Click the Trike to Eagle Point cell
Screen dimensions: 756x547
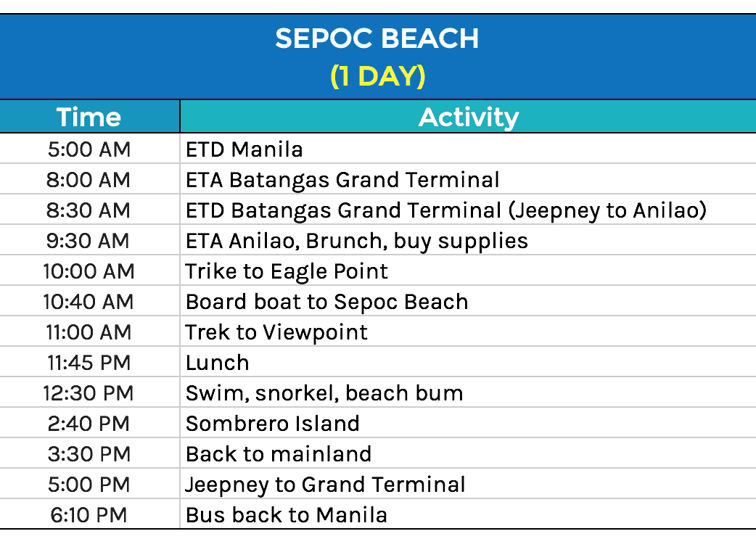click(287, 271)
